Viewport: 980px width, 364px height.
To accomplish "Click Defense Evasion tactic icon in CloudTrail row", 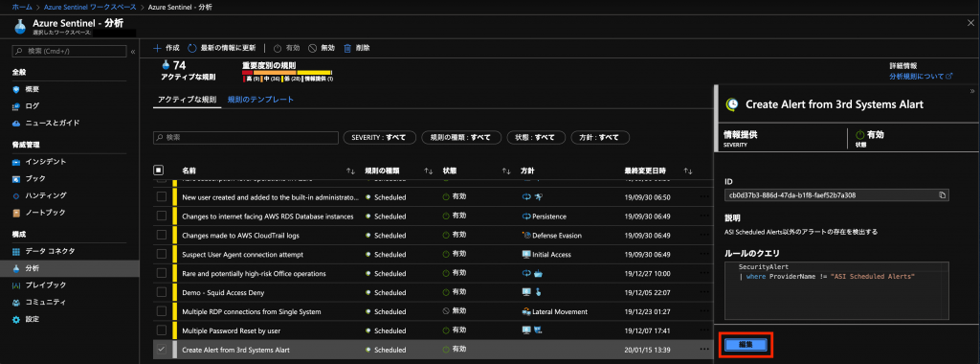I will coord(526,236).
